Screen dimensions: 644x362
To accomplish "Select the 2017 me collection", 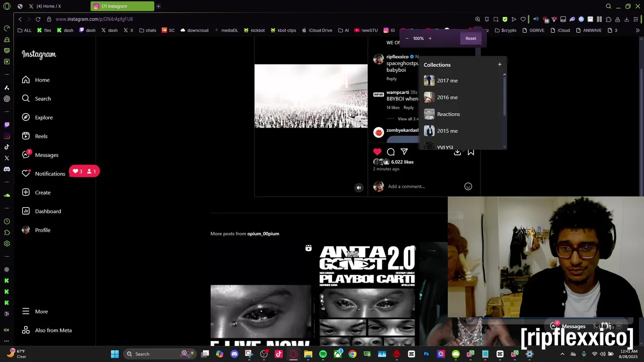I will pos(463,80).
